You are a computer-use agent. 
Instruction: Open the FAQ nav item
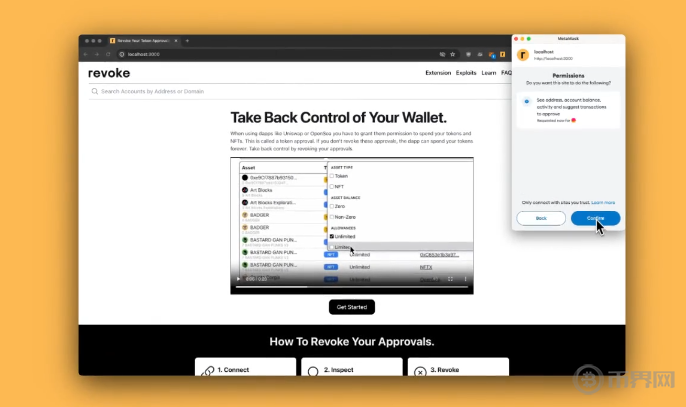click(506, 73)
